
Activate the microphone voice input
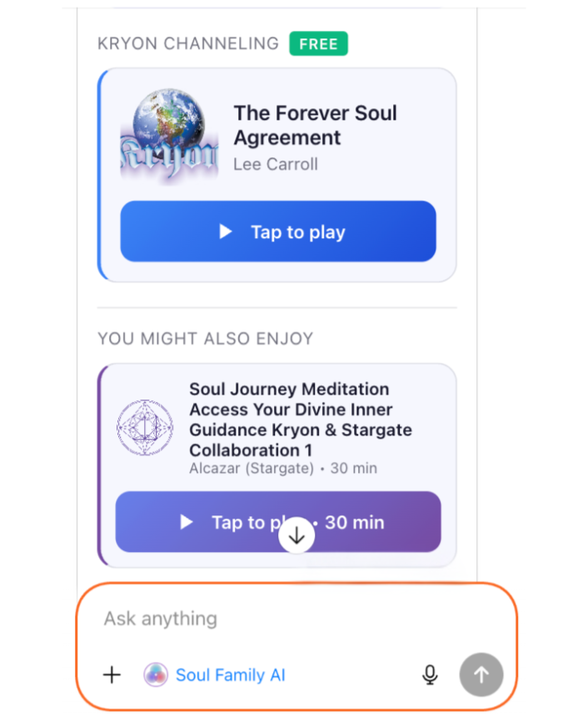[x=430, y=674]
